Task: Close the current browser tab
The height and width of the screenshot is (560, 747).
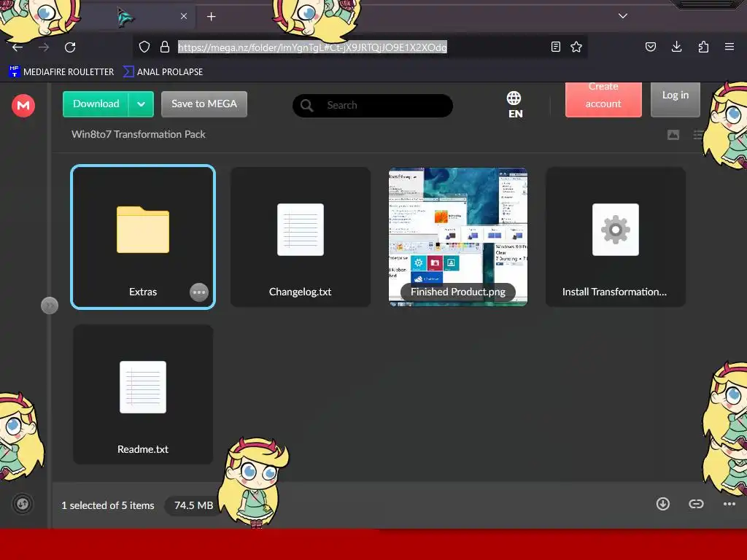Action: pos(184,16)
